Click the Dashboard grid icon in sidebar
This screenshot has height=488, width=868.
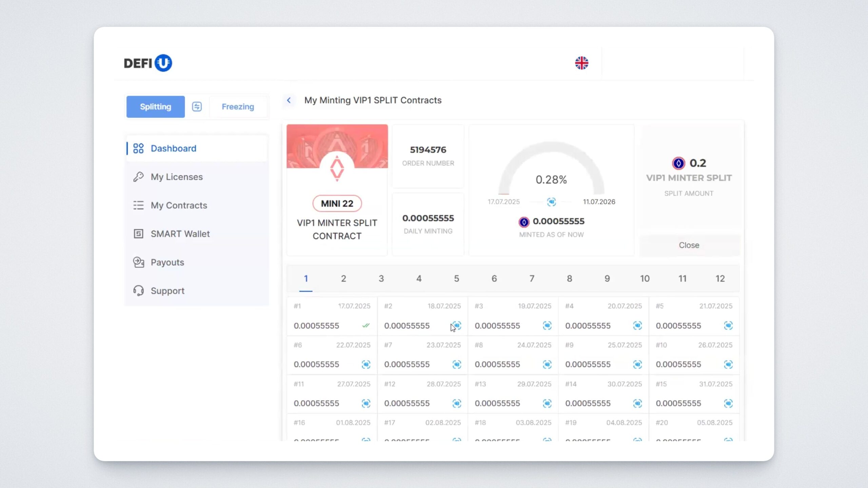point(138,148)
